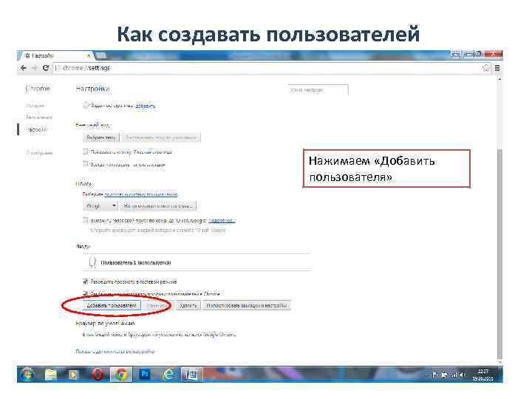Open Windows Explorer from the taskbar

51,375
